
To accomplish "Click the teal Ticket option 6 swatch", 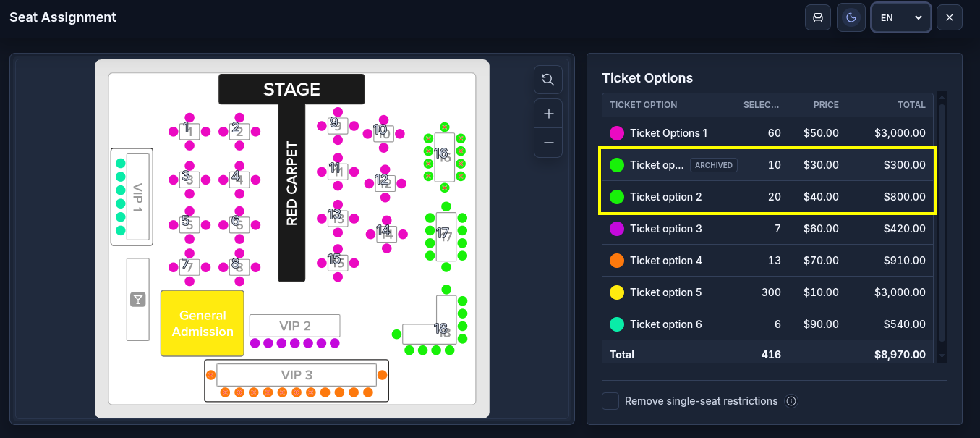I will click(x=617, y=324).
